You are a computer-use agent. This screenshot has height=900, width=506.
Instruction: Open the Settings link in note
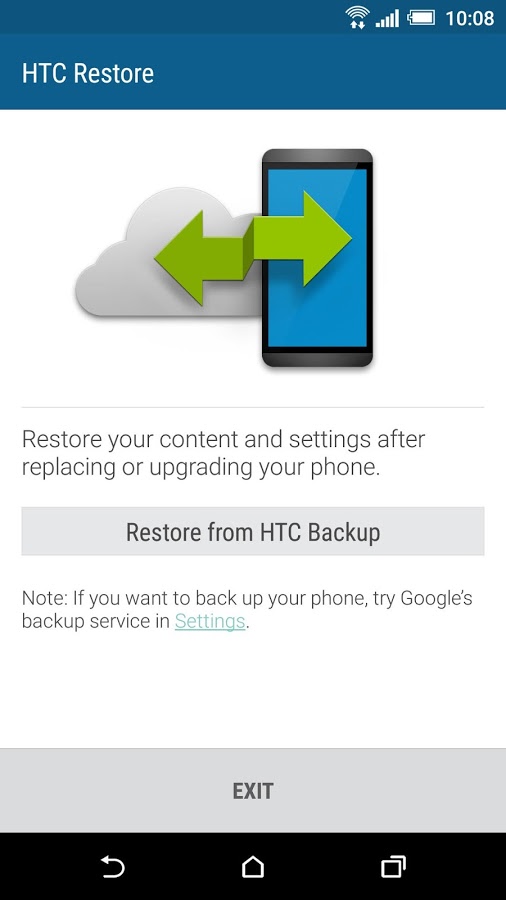(210, 622)
